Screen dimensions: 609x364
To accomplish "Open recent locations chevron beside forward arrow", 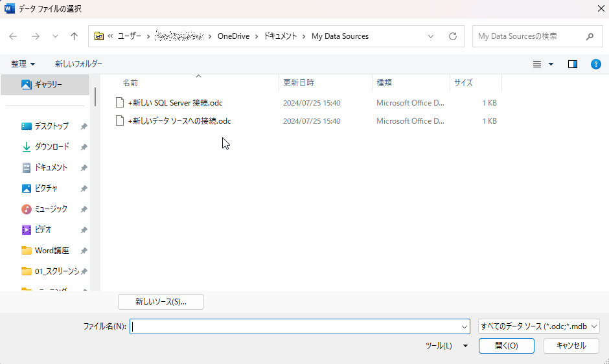I will click(x=55, y=36).
